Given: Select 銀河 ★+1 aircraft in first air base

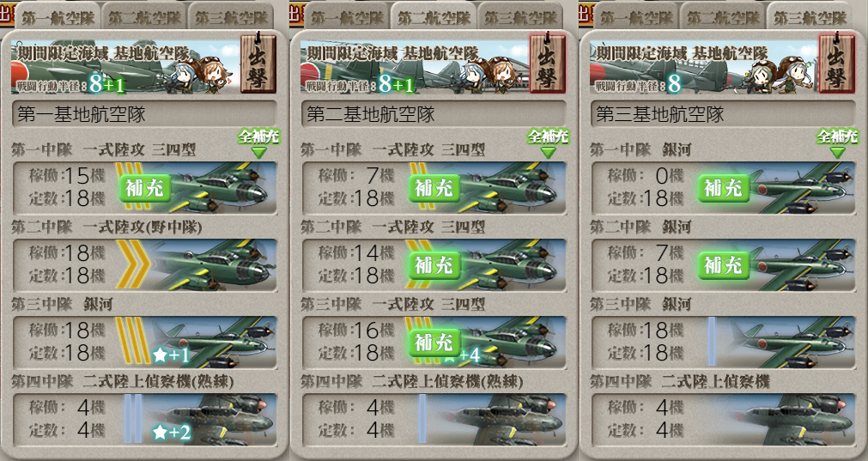Looking at the screenshot, I should pyautogui.click(x=144, y=342).
